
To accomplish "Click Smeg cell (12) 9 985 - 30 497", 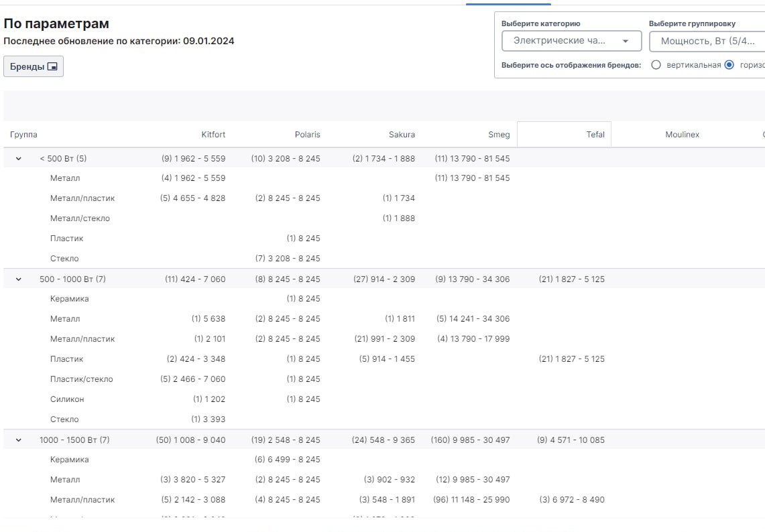I will click(472, 480).
